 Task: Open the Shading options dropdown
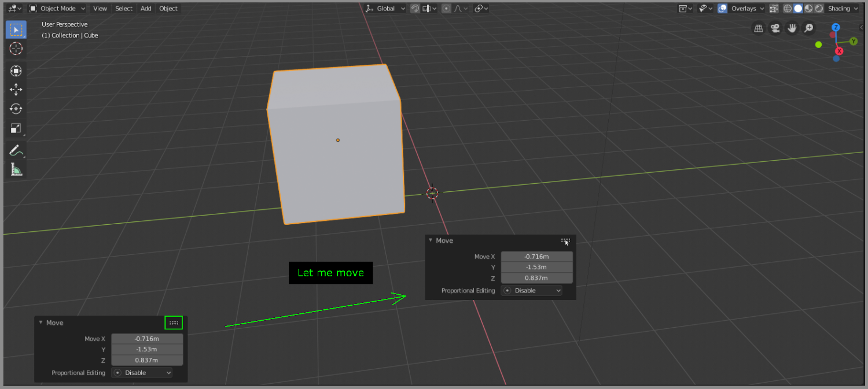tap(843, 9)
